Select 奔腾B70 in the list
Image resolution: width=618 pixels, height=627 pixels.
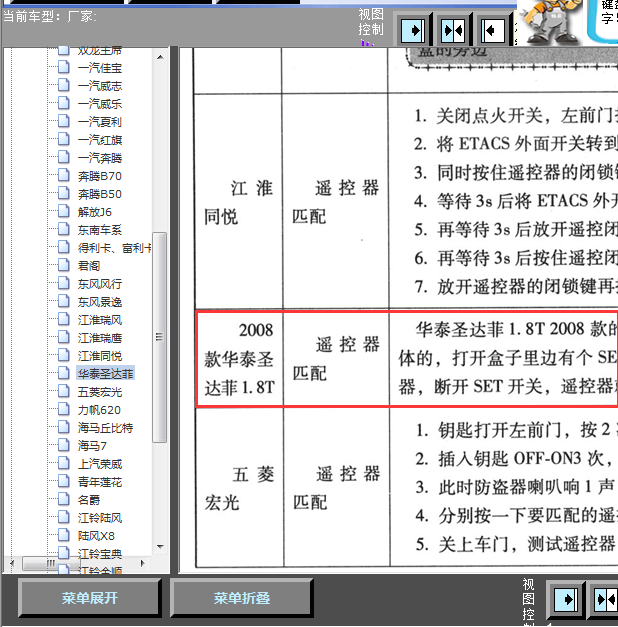[100, 176]
